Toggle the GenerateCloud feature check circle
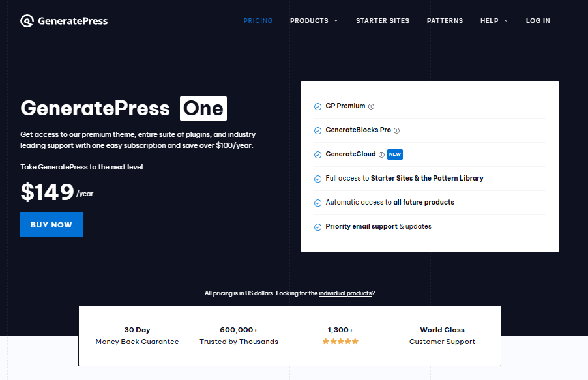The height and width of the screenshot is (380, 588). pyautogui.click(x=318, y=154)
